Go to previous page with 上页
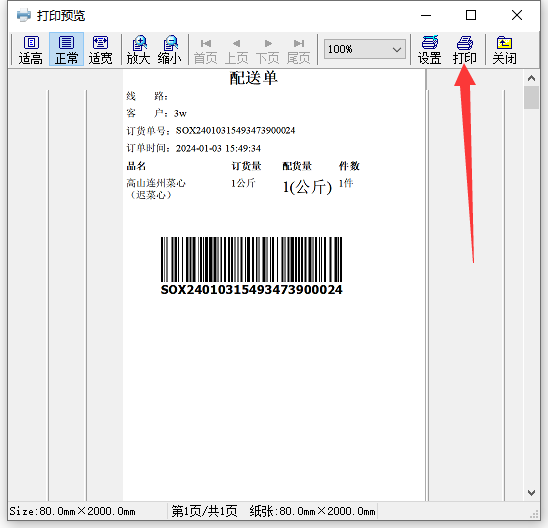The height and width of the screenshot is (528, 548). pos(236,51)
